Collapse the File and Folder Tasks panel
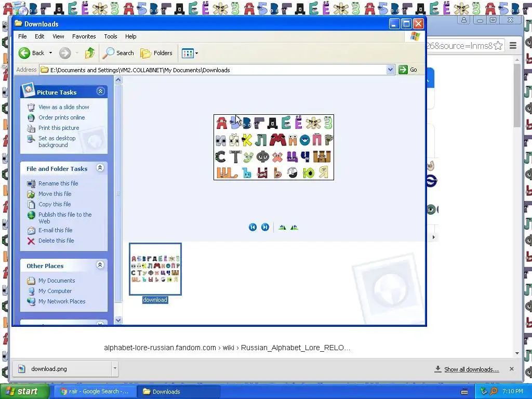Image resolution: width=532 pixels, height=399 pixels. coord(100,168)
